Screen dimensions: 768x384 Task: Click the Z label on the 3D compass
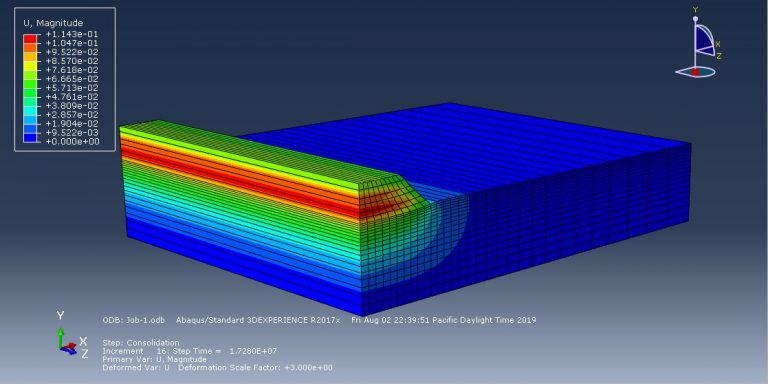click(x=719, y=56)
